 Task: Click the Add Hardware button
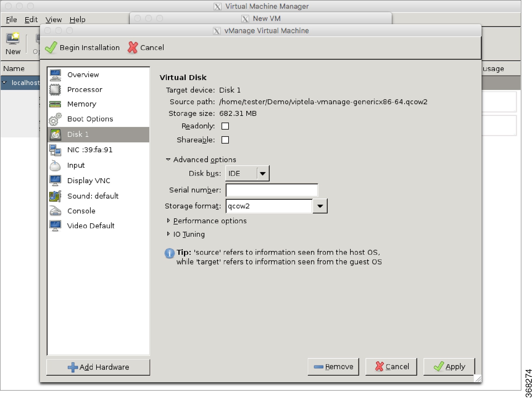pyautogui.click(x=98, y=367)
